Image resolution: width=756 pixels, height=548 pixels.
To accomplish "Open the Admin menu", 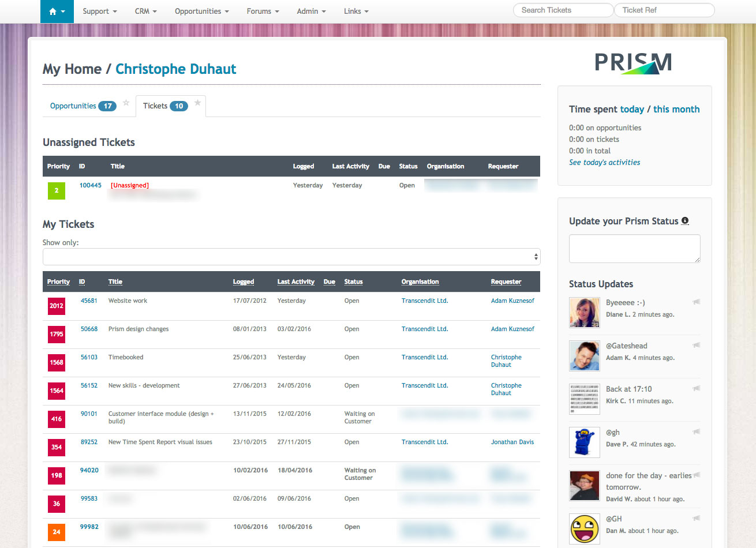I will [311, 12].
